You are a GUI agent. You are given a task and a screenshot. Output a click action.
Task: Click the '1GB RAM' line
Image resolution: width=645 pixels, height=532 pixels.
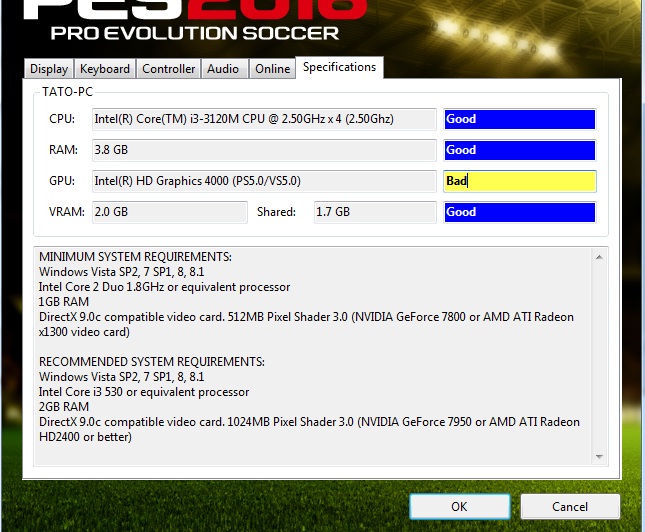64,302
